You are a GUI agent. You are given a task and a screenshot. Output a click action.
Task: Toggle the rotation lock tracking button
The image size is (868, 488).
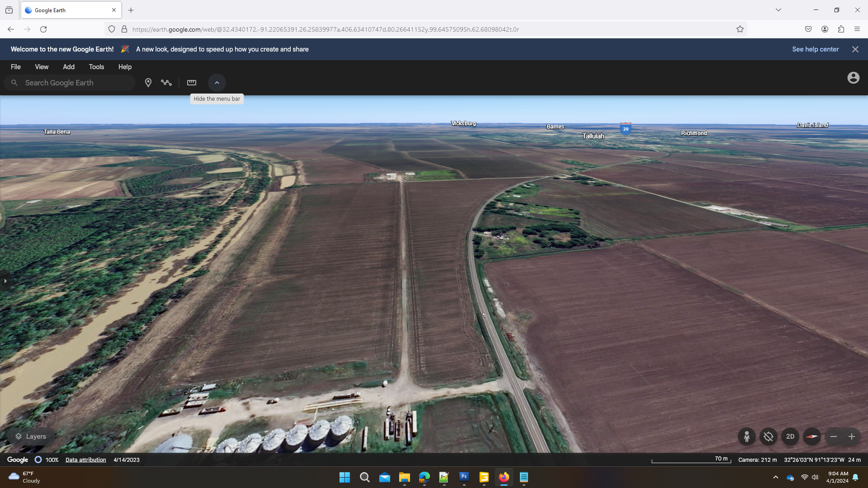(768, 436)
